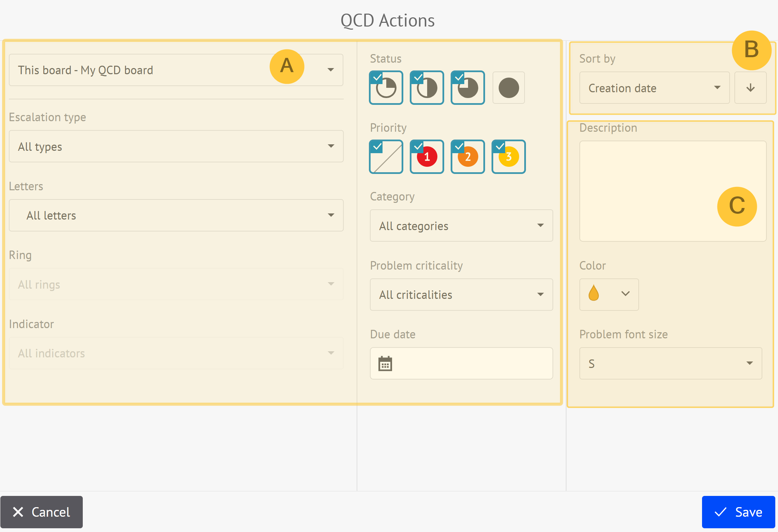Open the board selector 'This board - My QCD board'
Viewport: 778px width, 532px height.
(x=176, y=70)
